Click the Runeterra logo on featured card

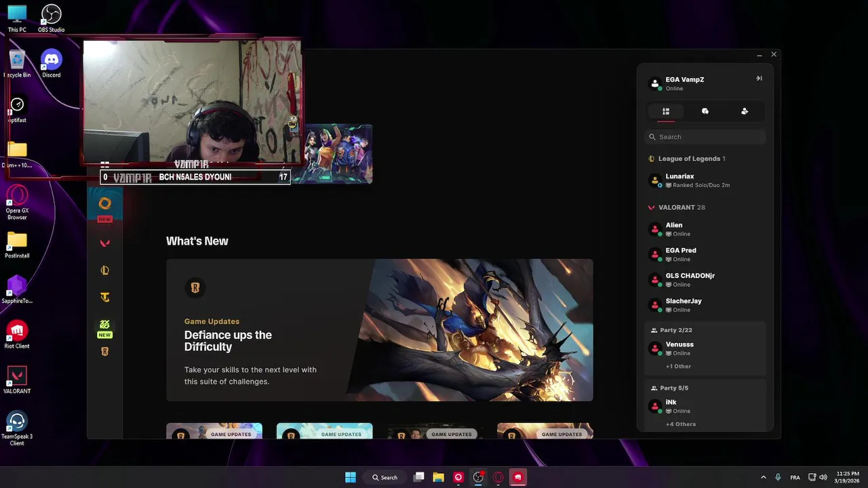coord(195,287)
